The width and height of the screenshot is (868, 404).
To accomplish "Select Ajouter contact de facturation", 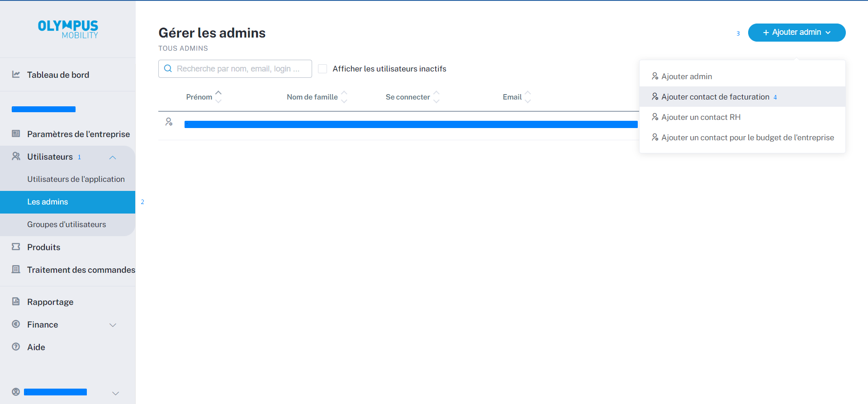I will click(x=742, y=96).
